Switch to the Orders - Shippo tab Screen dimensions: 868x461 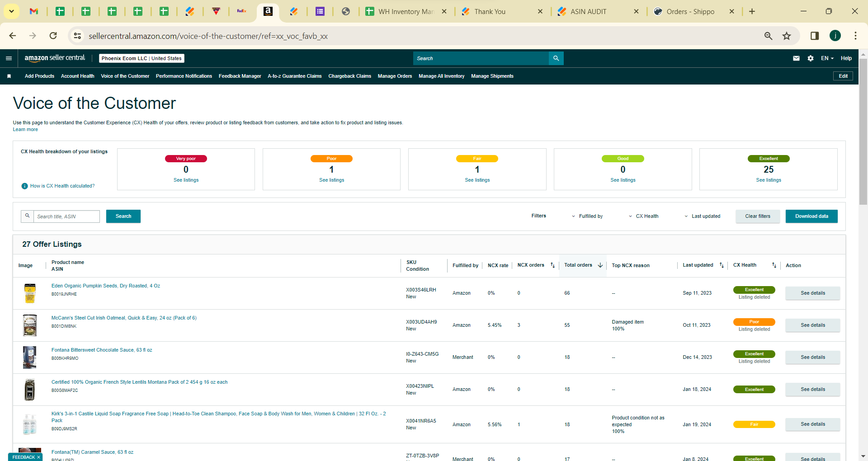coord(694,12)
